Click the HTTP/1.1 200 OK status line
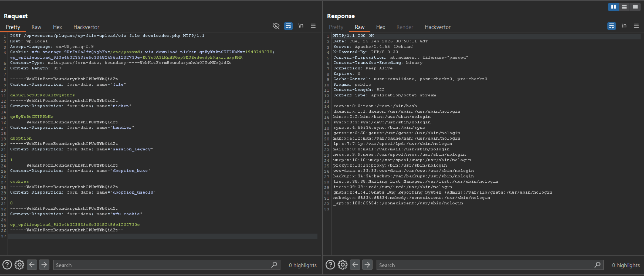 click(x=353, y=36)
